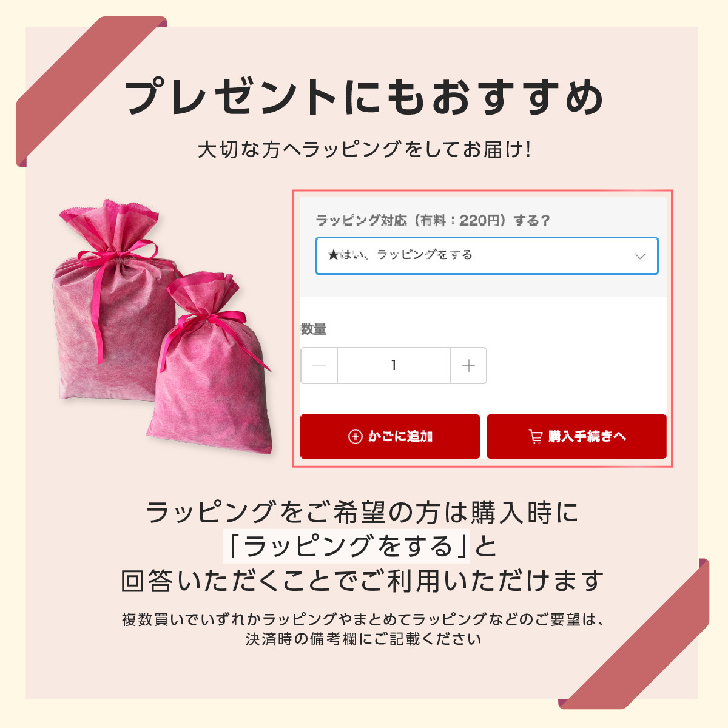Click the 決済時の備考欄にご記載ください note
This screenshot has width=728, height=728.
point(363,639)
